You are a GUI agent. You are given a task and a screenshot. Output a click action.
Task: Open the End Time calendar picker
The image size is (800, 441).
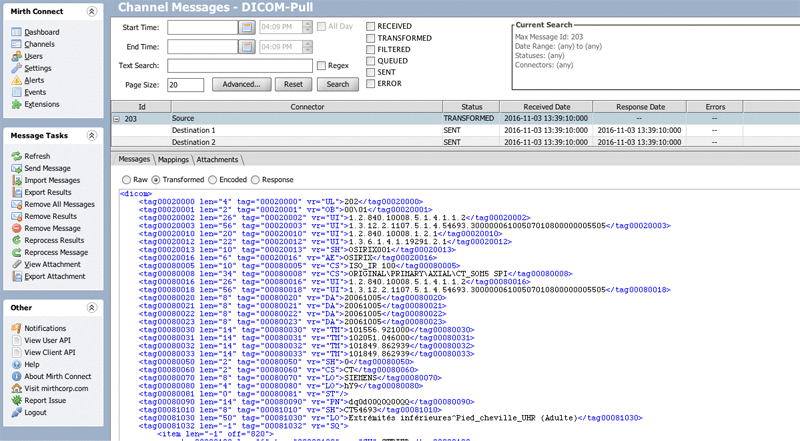246,46
